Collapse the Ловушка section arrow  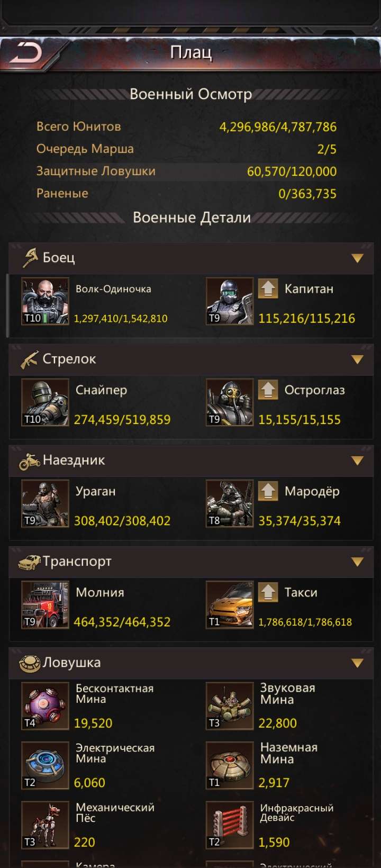tap(358, 663)
